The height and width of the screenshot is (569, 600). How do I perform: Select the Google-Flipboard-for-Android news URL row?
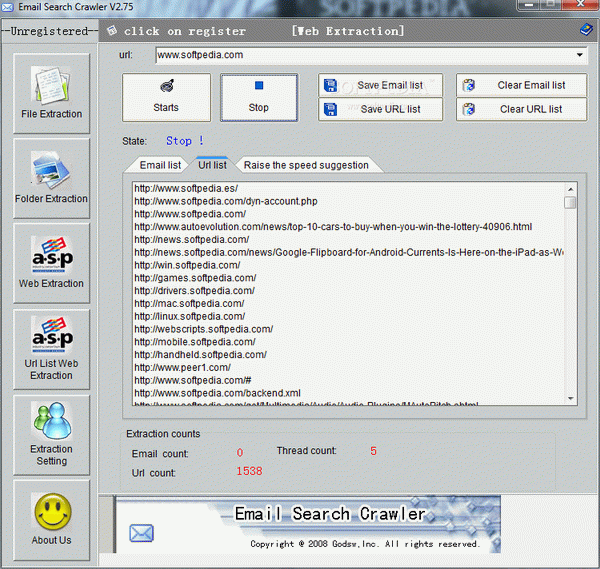(348, 253)
